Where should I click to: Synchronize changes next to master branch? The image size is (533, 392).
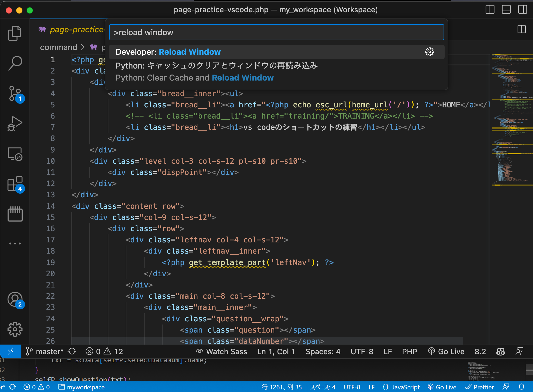[x=72, y=351]
